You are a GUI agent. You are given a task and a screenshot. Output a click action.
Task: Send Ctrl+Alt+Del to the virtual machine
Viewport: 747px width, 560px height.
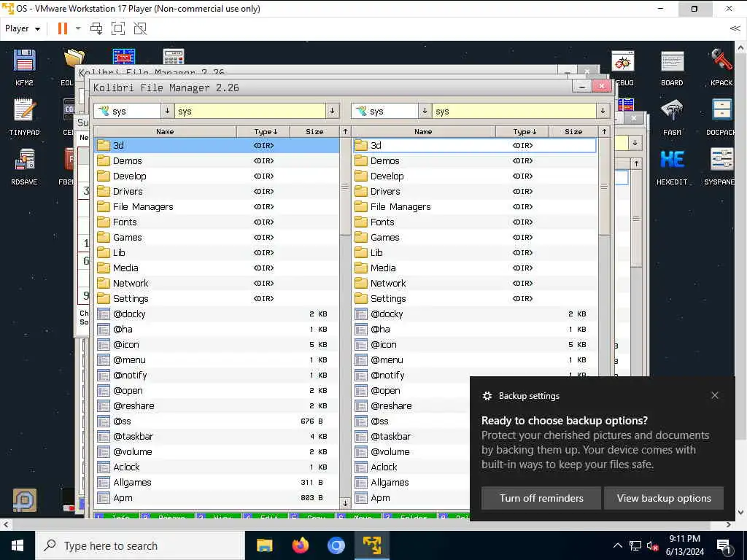pyautogui.click(x=96, y=28)
